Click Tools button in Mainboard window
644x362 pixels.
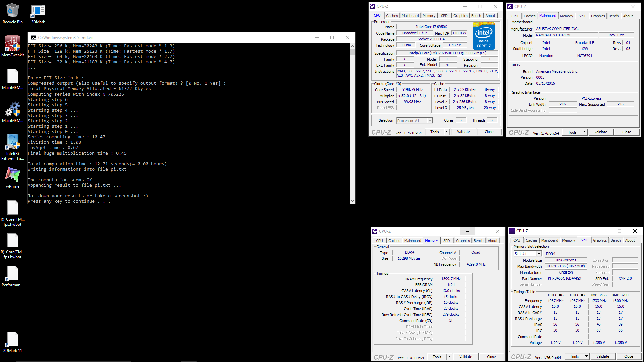click(572, 132)
